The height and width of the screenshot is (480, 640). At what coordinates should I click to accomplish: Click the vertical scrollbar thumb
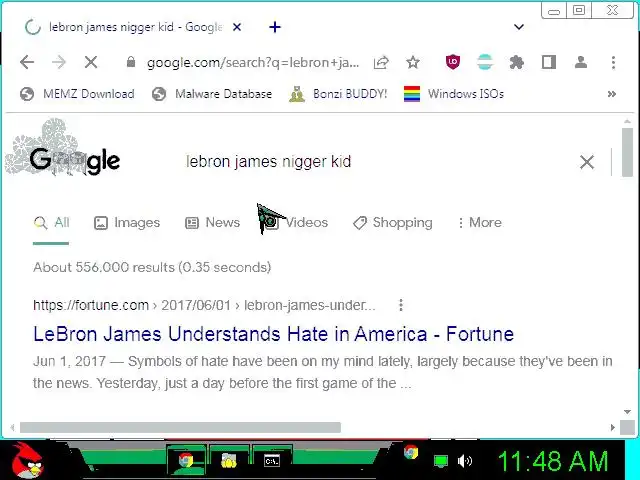coord(627,153)
